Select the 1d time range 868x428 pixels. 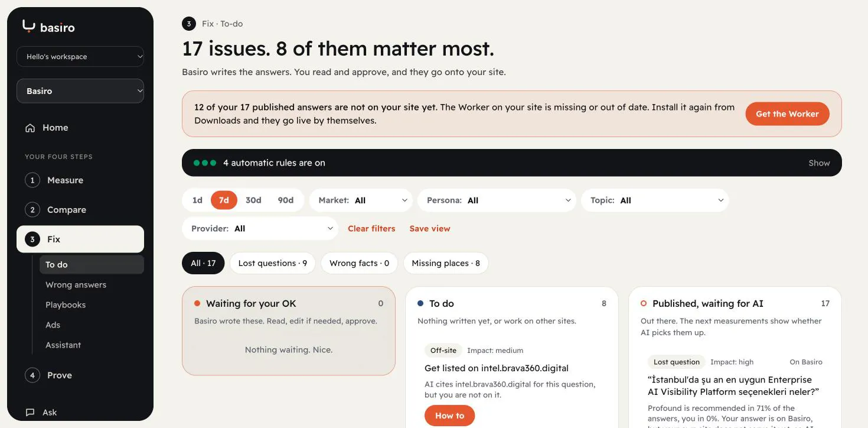197,200
